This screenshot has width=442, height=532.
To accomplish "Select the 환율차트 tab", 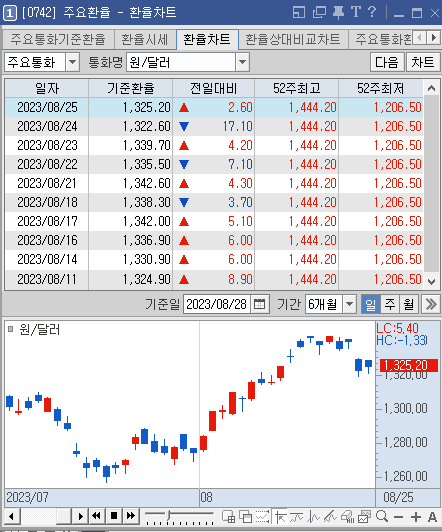I will (207, 39).
